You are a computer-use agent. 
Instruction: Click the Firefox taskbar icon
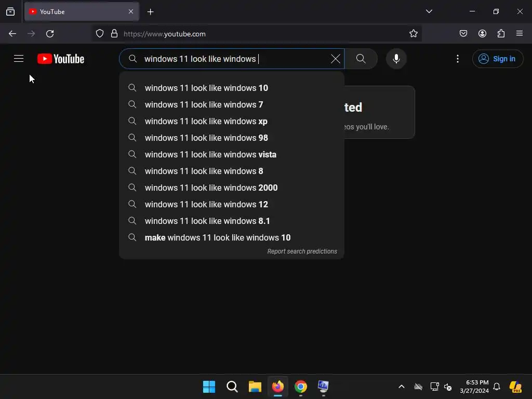(278, 387)
